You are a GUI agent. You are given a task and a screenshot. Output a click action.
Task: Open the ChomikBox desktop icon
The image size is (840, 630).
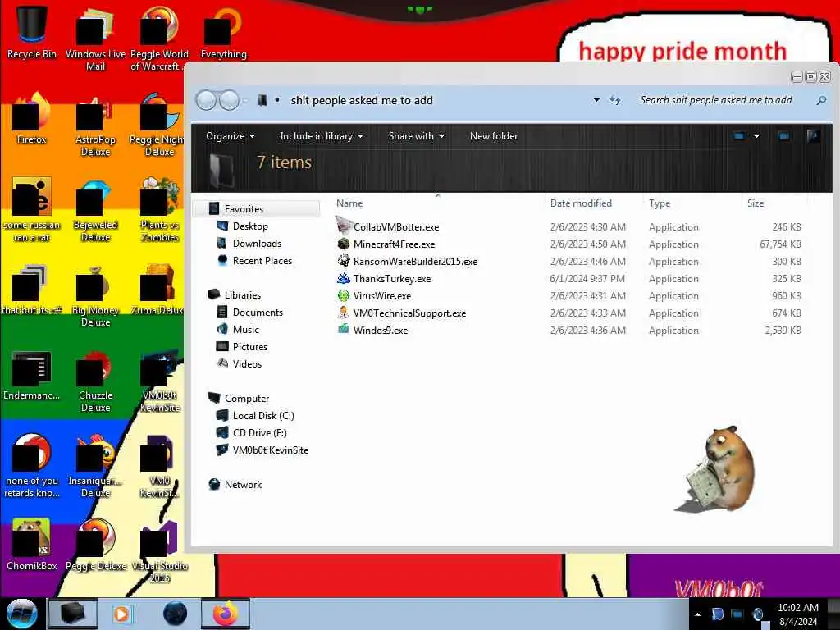point(32,545)
